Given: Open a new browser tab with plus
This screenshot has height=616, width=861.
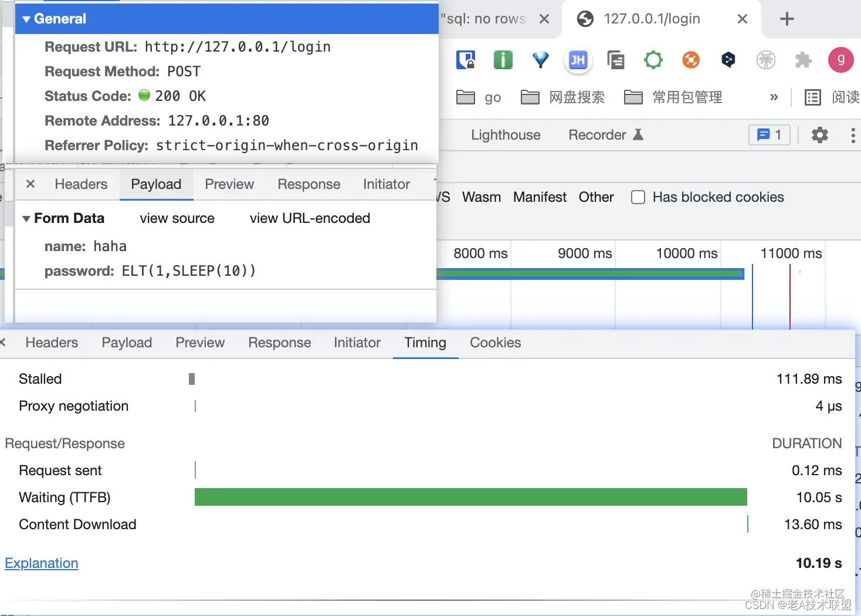Looking at the screenshot, I should pos(787,19).
